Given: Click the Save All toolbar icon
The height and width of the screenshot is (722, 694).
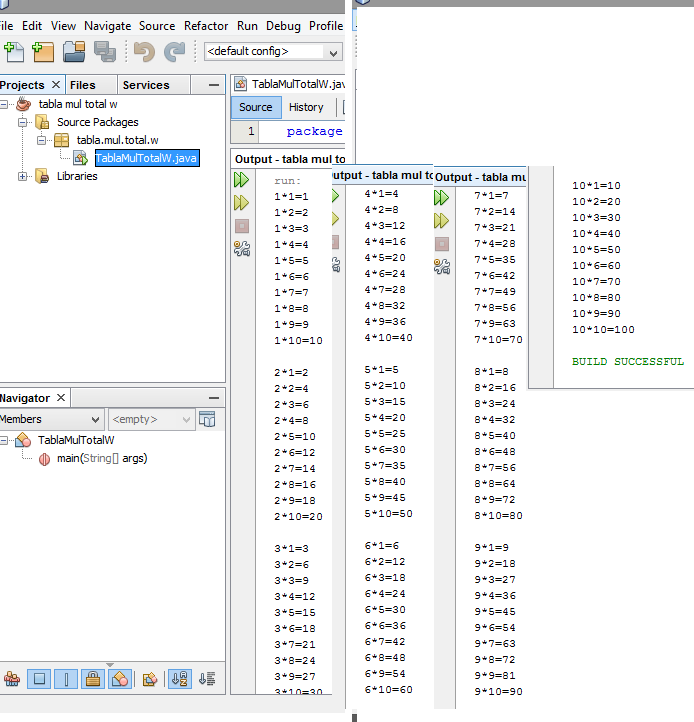Looking at the screenshot, I should [105, 52].
